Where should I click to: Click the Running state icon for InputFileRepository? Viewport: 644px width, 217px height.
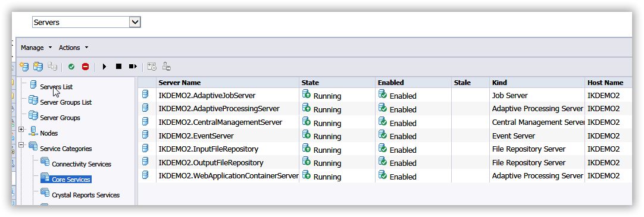(307, 148)
